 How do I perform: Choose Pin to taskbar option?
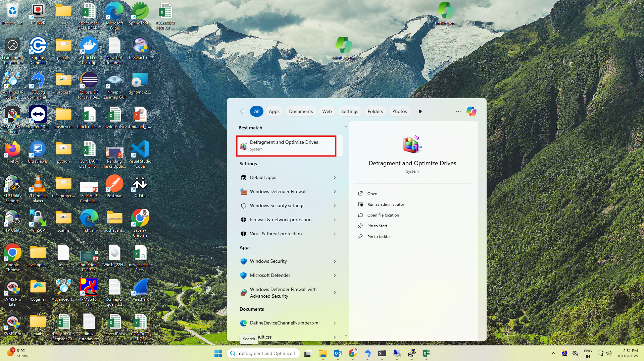(380, 237)
